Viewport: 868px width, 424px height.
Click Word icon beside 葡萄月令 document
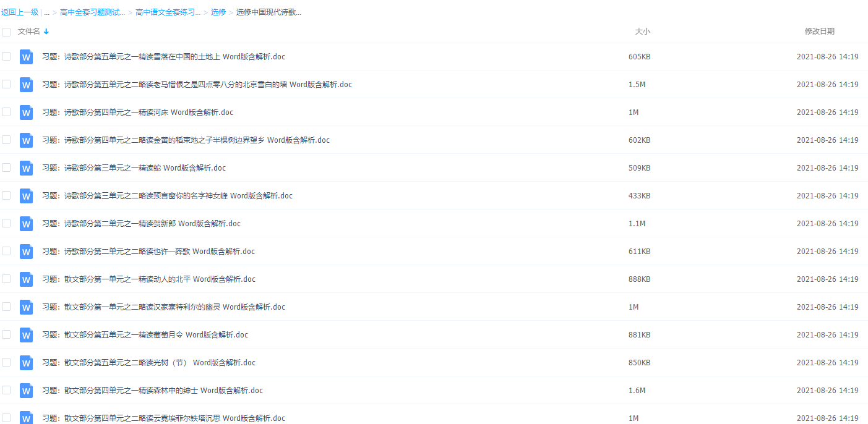tap(26, 335)
